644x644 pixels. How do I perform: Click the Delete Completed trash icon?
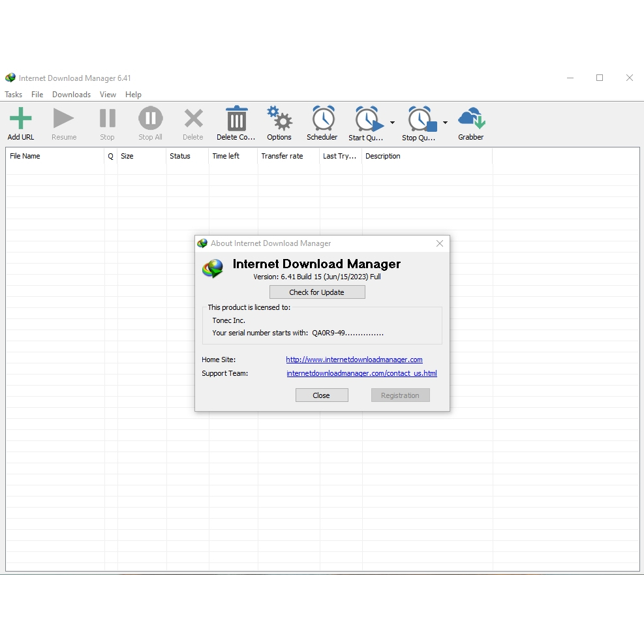[x=236, y=119]
